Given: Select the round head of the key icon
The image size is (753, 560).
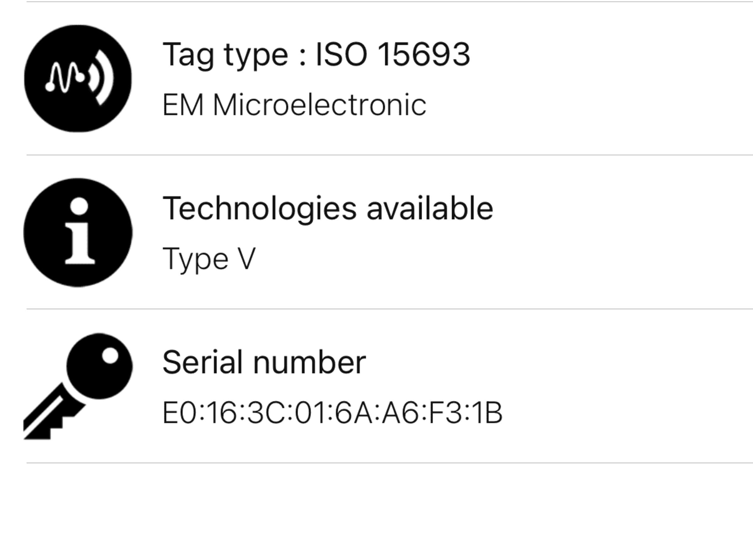Looking at the screenshot, I should [x=99, y=366].
